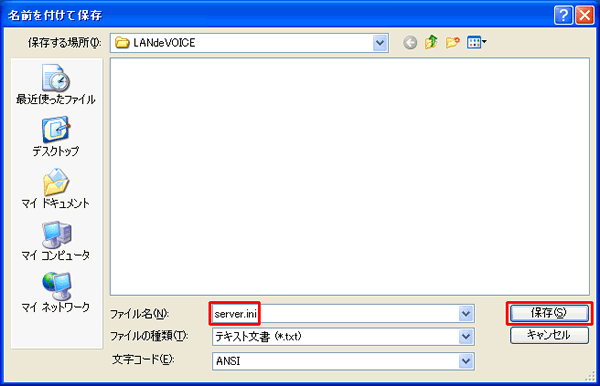600x386 pixels.
Task: Open the ANSI encoding dropdown
Action: 466,361
